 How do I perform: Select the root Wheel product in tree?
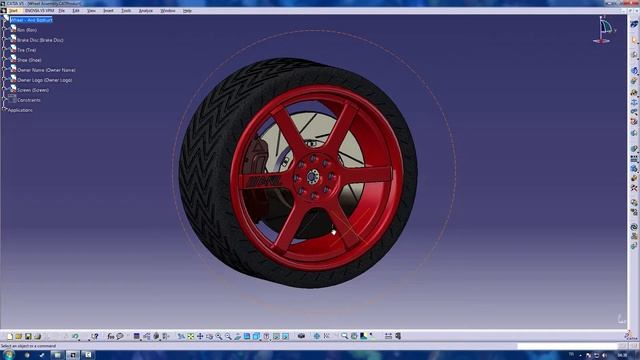click(31, 20)
